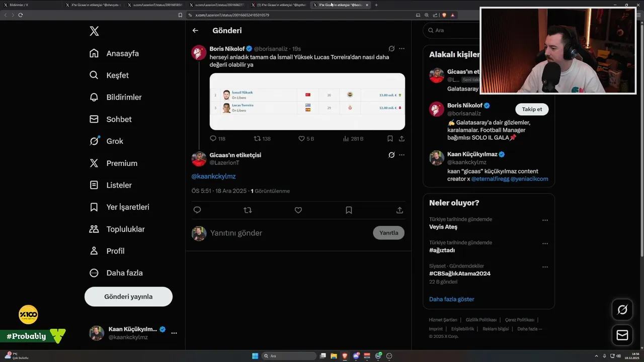The height and width of the screenshot is (362, 644).
Task: Click Gizlilik Politikası footer link
Action: (481, 320)
